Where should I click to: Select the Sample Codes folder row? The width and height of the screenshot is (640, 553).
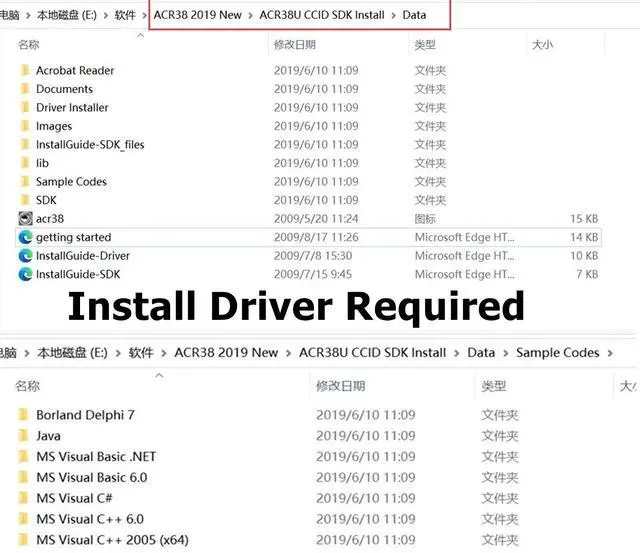coord(71,182)
